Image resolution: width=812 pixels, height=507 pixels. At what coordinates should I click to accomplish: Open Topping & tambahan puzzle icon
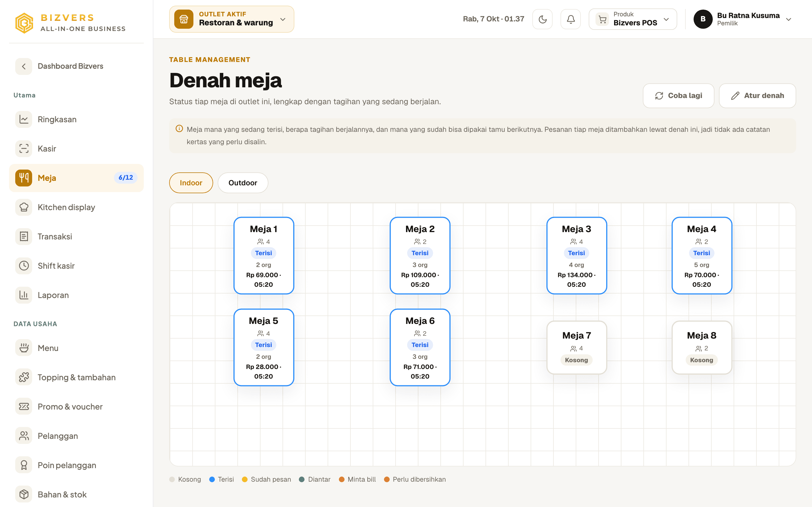tap(24, 377)
